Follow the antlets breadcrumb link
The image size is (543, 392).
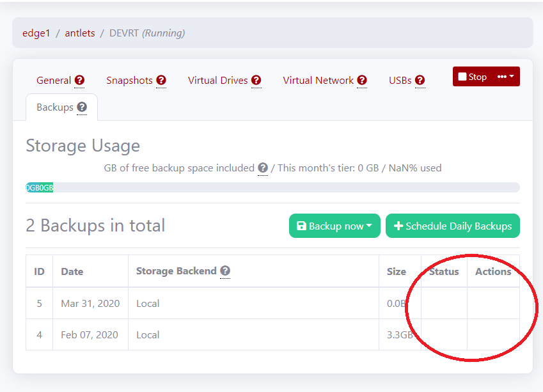79,33
